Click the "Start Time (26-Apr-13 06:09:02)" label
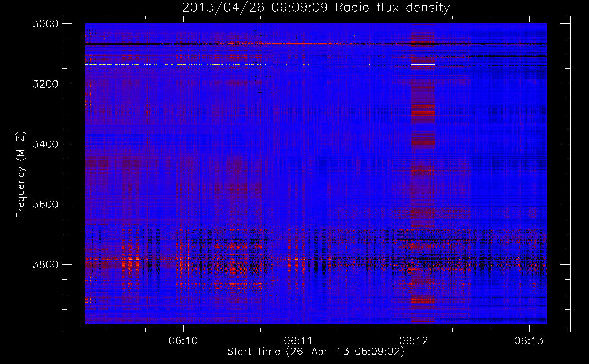589x364 pixels. coord(316,352)
